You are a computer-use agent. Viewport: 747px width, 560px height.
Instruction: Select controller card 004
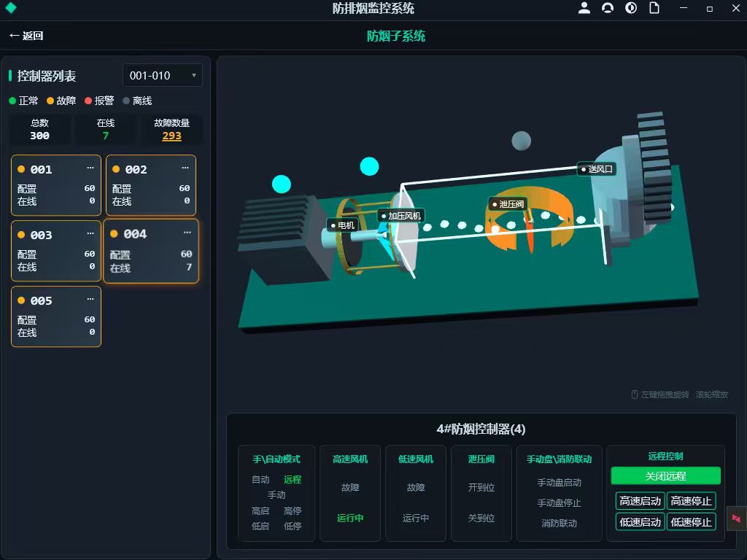(x=150, y=251)
